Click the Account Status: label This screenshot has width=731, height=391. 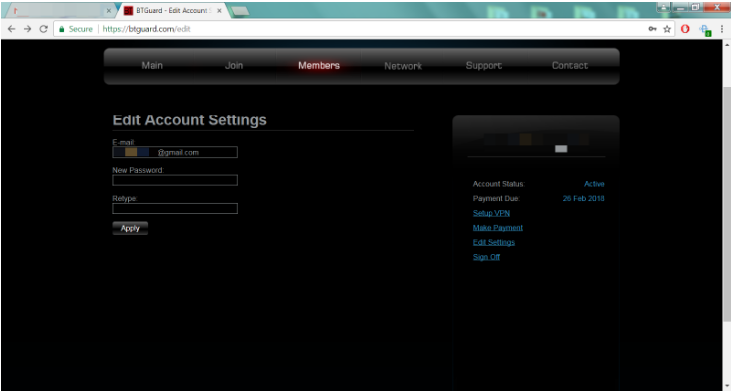[498, 184]
